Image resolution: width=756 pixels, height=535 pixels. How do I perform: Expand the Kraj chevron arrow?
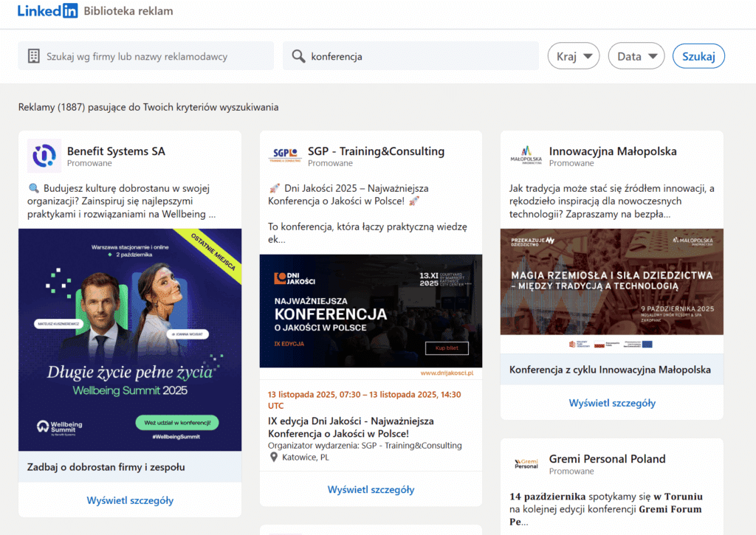coord(586,55)
